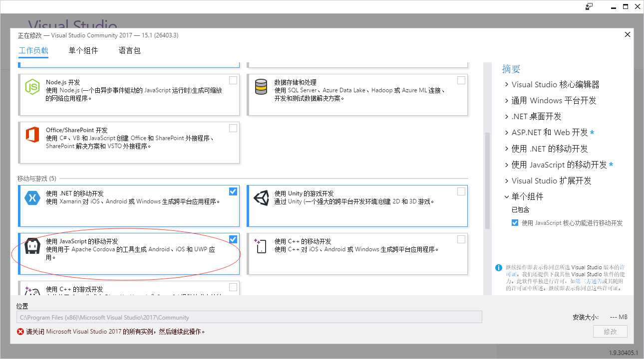The height and width of the screenshot is (359, 644).
Task: Click the 数据存储和处理 database icon
Action: 261,87
